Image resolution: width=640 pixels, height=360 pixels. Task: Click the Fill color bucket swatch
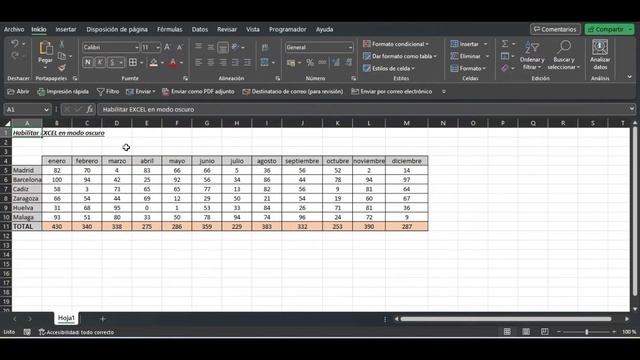[153, 63]
